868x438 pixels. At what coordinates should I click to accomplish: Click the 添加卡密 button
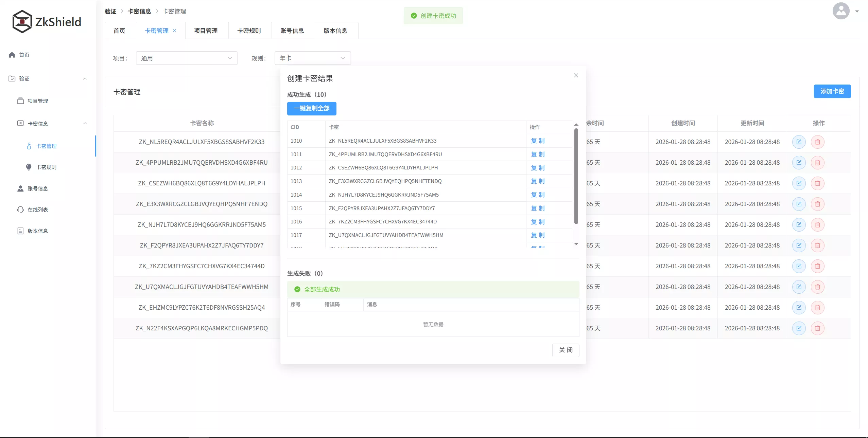(x=832, y=91)
